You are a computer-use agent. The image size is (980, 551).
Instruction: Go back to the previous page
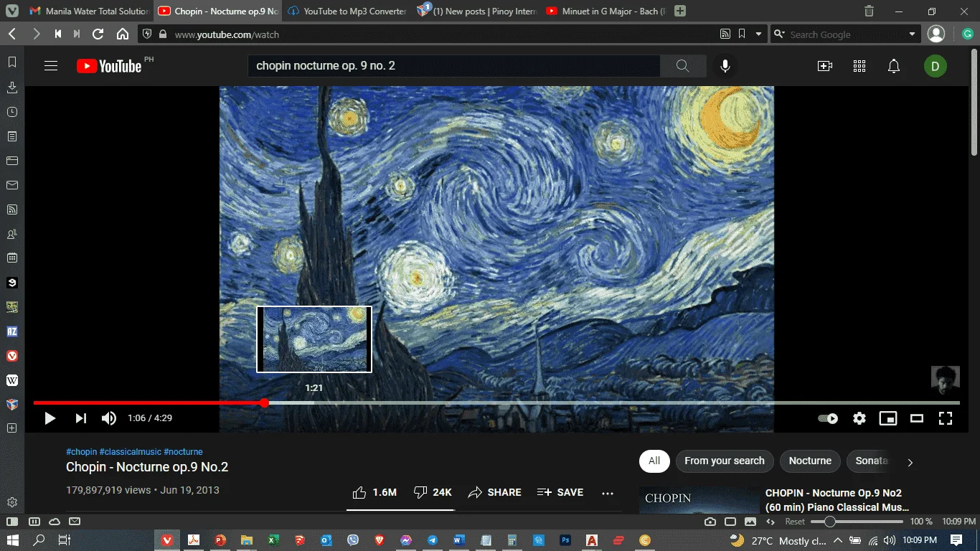point(12,34)
